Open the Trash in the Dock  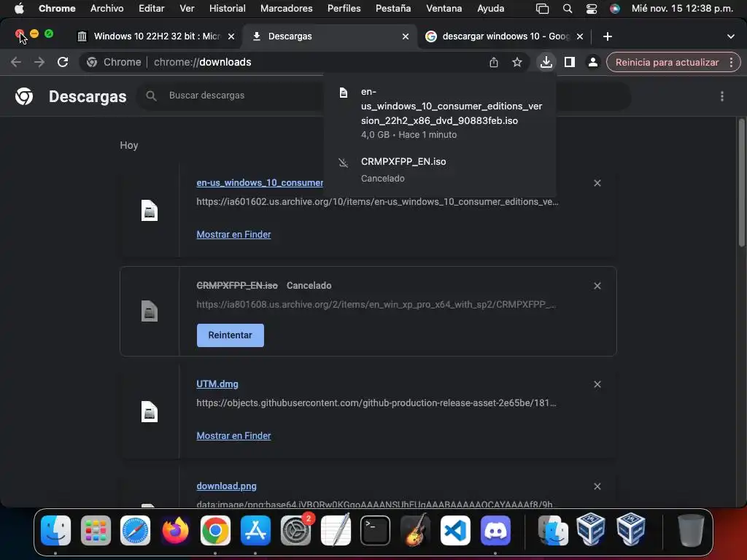point(691,530)
